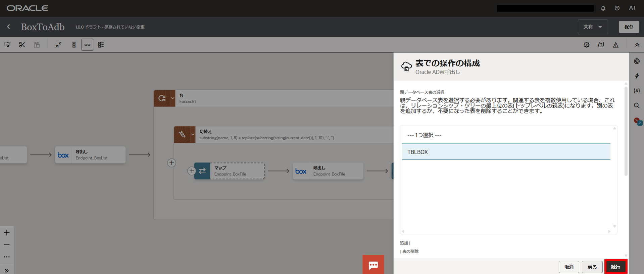The width and height of the screenshot is (644, 274).
Task: Click the 追加 link
Action: click(x=404, y=243)
